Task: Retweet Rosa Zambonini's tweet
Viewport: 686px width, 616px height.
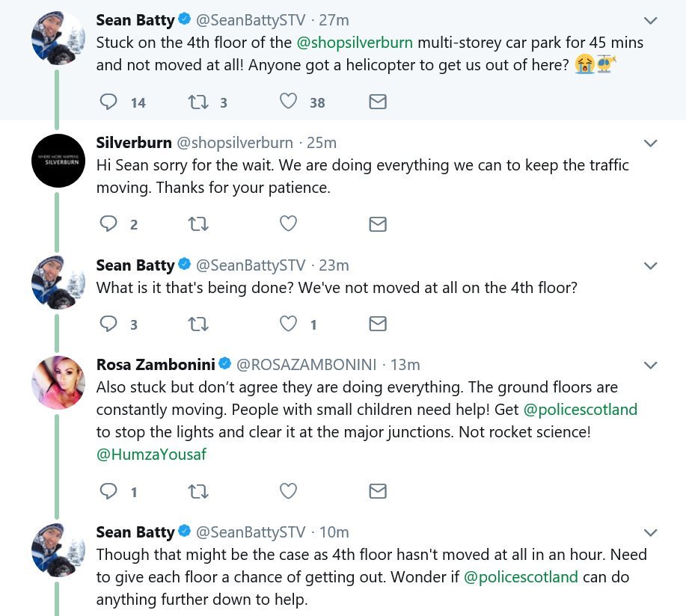Action: pyautogui.click(x=198, y=492)
